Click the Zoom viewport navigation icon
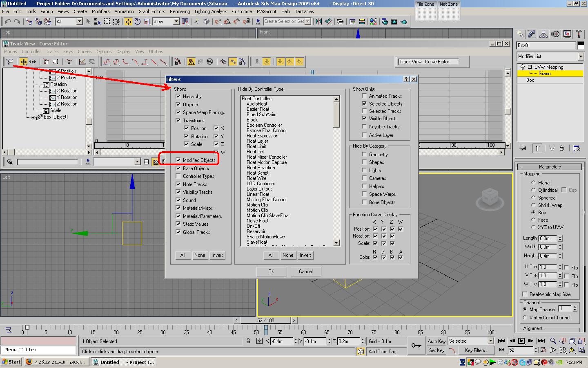Viewport: 588px width, 368px height. [x=553, y=341]
